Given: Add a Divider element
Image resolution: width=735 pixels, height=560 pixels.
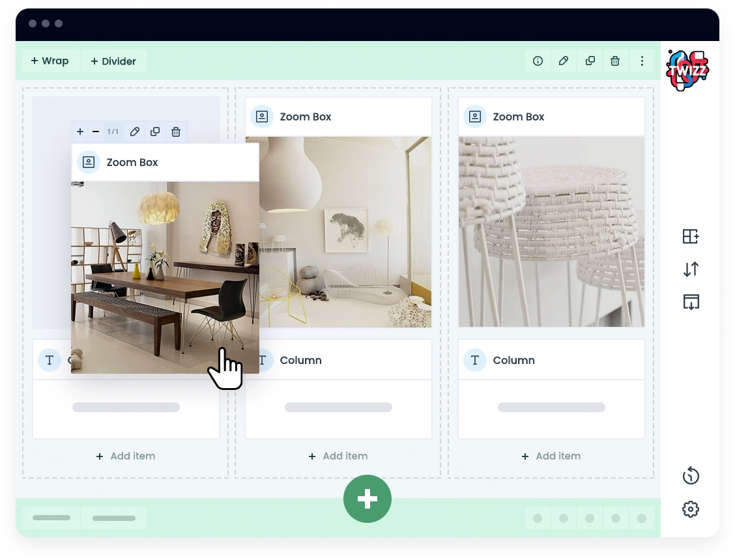Looking at the screenshot, I should point(114,61).
